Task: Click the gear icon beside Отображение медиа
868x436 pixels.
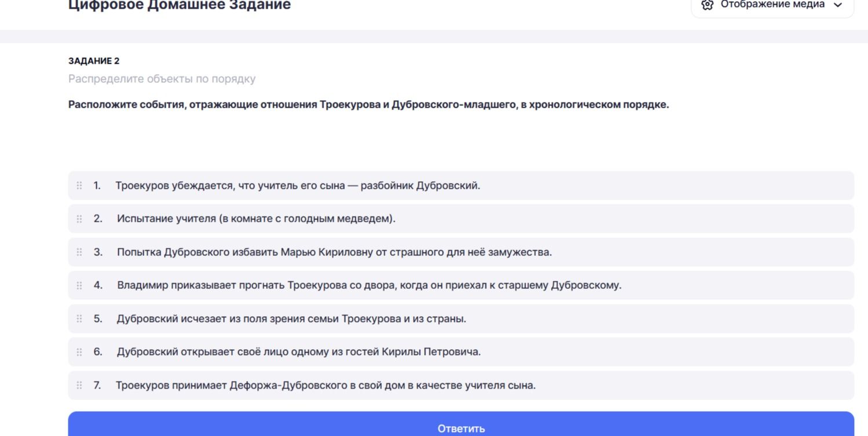Action: click(x=707, y=5)
